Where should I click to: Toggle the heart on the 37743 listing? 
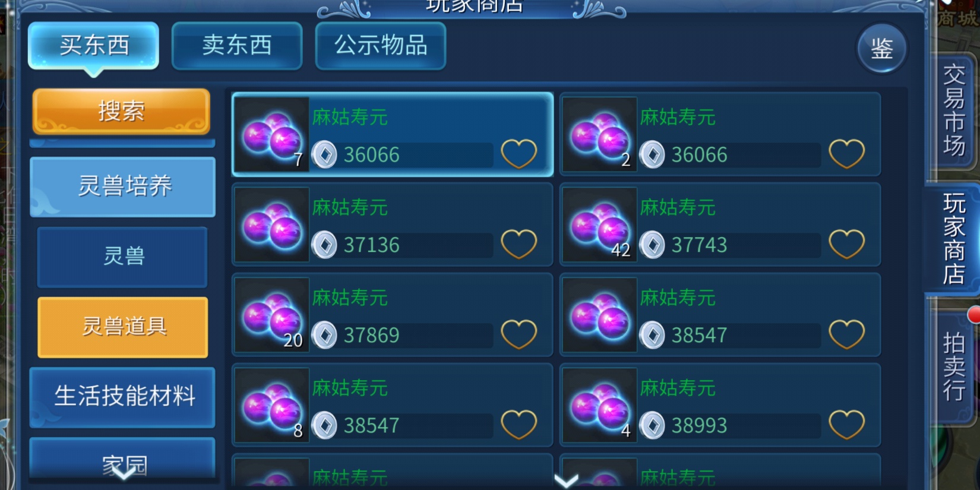(846, 244)
